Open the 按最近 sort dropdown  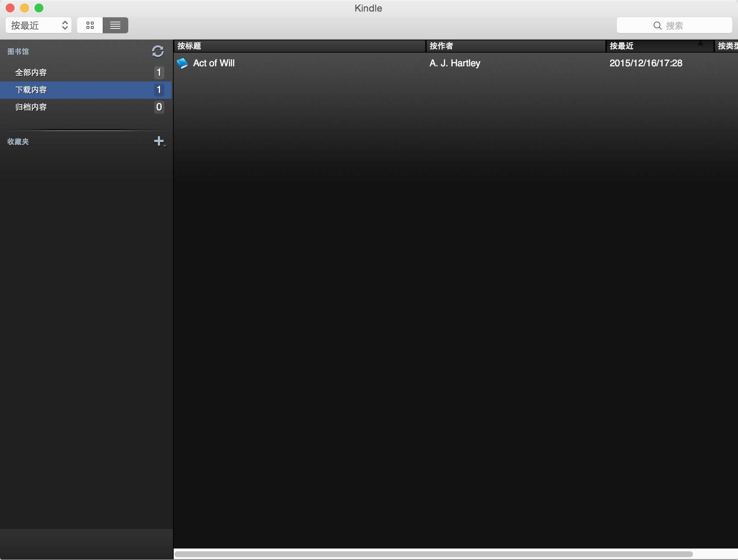(x=39, y=25)
